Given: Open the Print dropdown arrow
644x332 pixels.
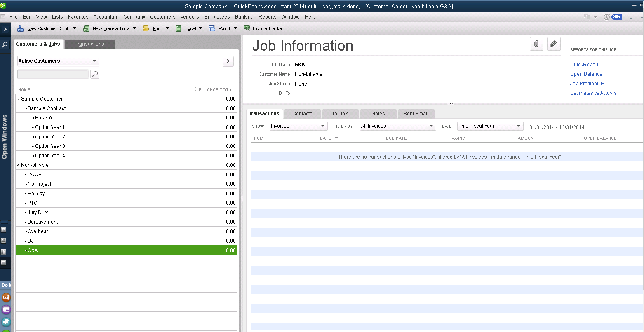Looking at the screenshot, I should (167, 28).
